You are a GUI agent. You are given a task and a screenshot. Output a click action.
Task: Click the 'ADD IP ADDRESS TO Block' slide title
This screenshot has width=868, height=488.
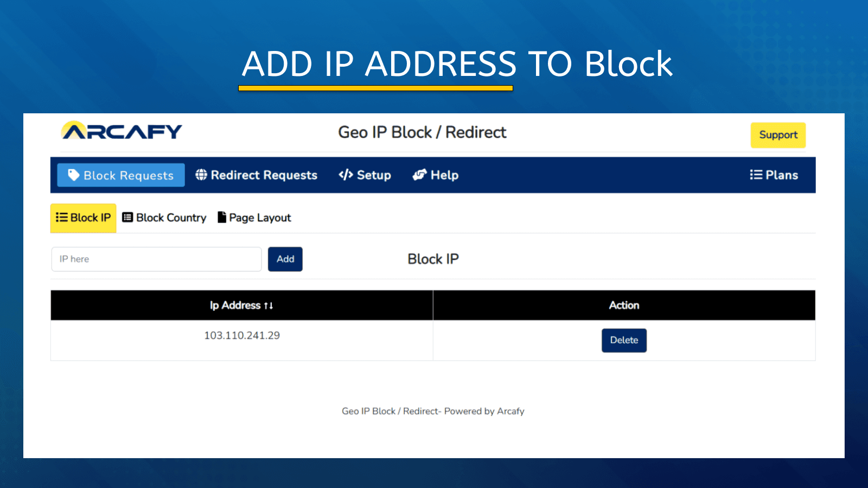[x=457, y=64]
